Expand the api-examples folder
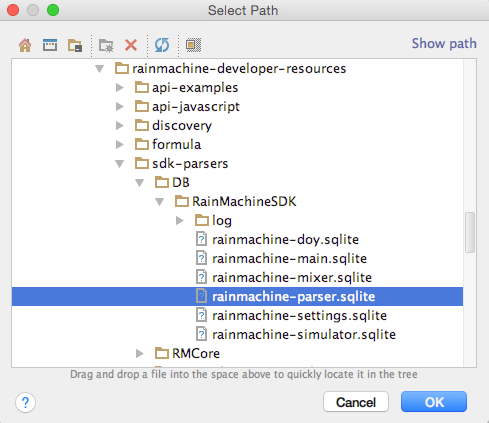Screen dimensions: 489x423 [120, 88]
